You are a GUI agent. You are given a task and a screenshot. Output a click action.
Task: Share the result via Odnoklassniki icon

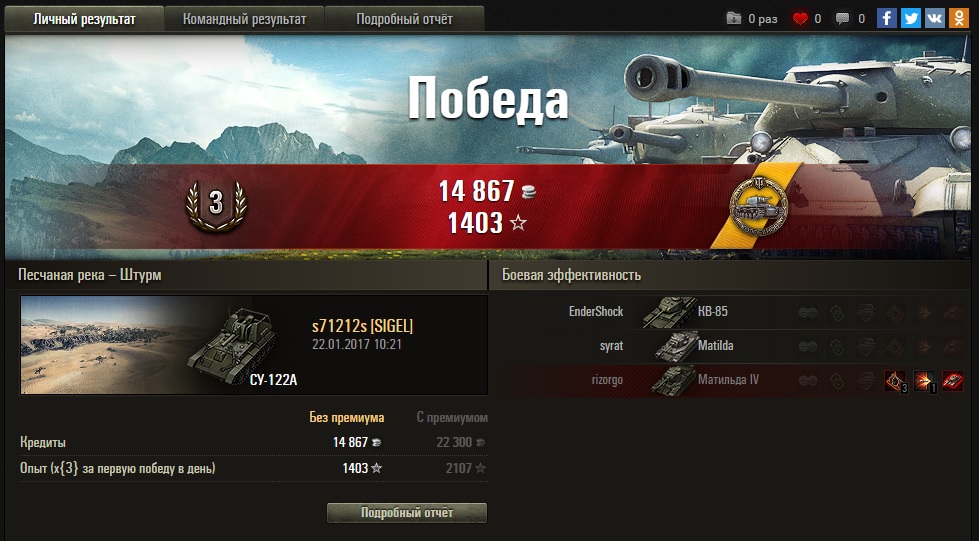[x=958, y=18]
